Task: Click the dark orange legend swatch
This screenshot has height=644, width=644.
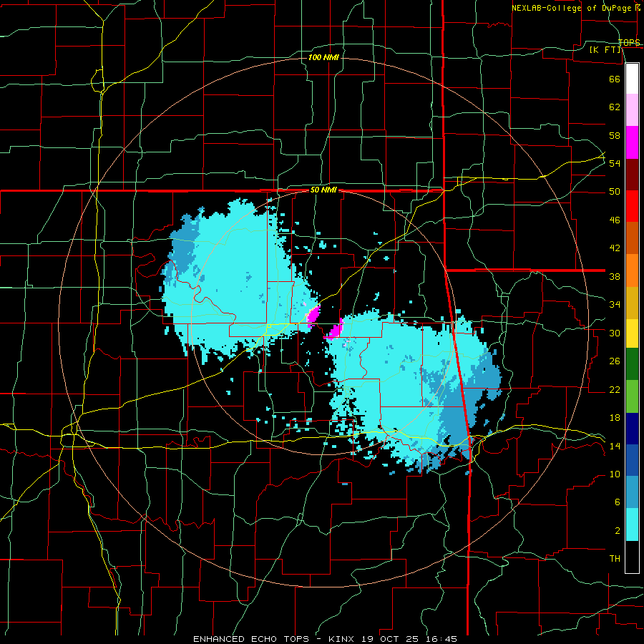Action: [632, 238]
